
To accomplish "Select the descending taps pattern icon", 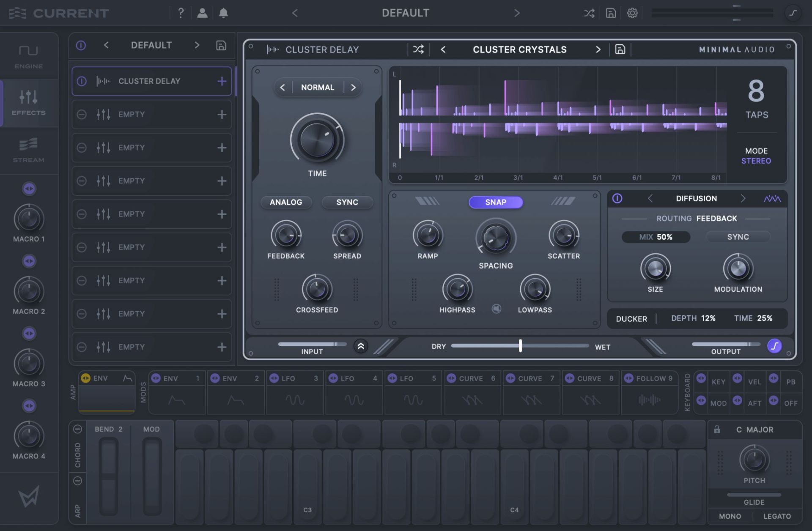I will (x=427, y=201).
